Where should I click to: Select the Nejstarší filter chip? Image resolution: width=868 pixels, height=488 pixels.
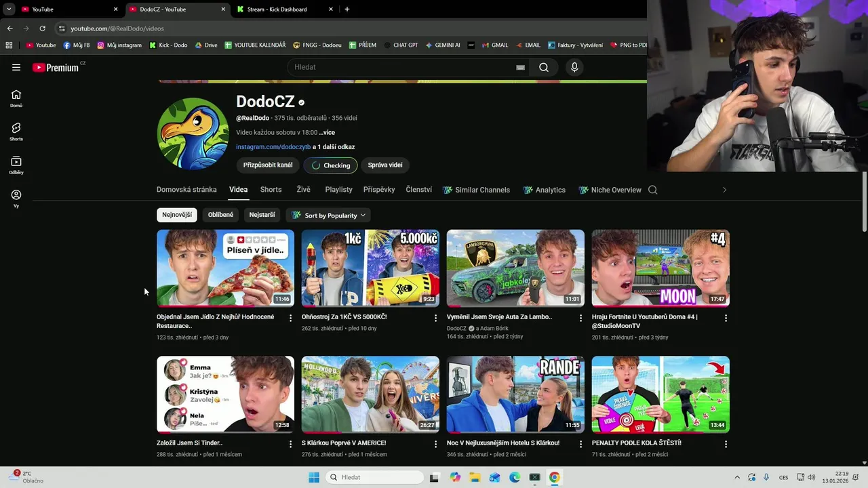point(262,215)
